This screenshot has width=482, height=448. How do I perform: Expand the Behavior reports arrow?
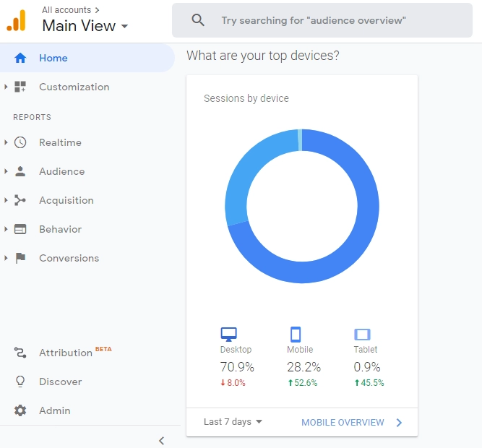coord(6,229)
